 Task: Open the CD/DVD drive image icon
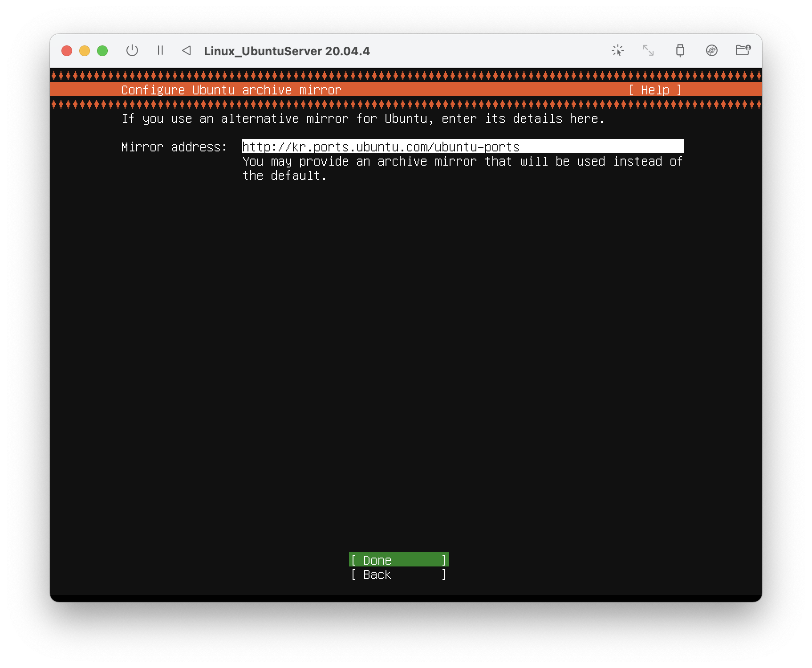pos(712,51)
